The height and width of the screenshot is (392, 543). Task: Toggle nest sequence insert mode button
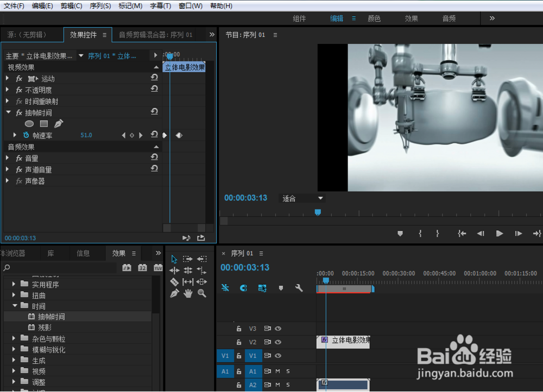(225, 288)
